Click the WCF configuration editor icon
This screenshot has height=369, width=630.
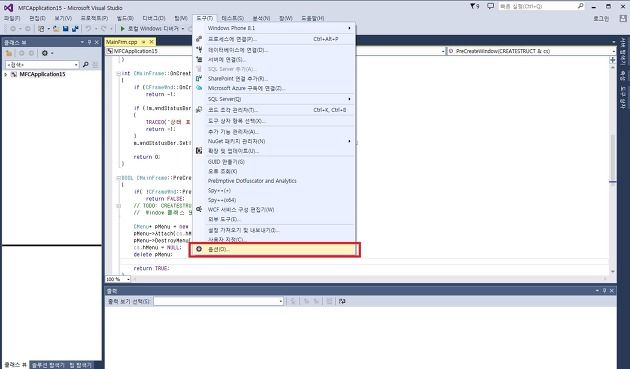point(199,209)
